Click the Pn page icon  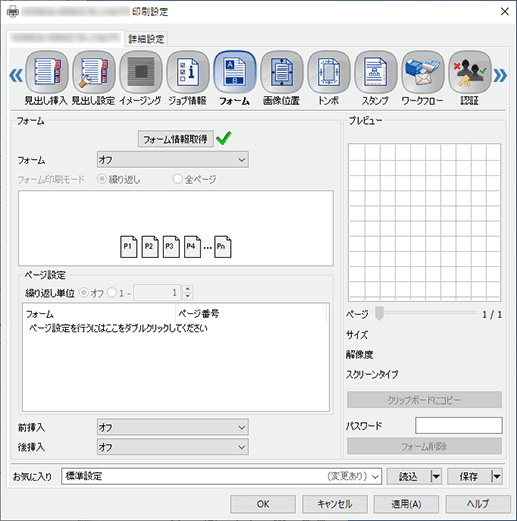(x=222, y=247)
